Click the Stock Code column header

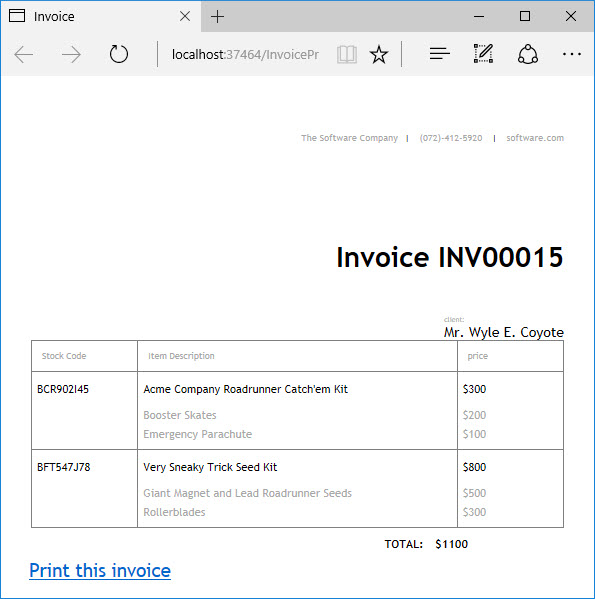(64, 356)
